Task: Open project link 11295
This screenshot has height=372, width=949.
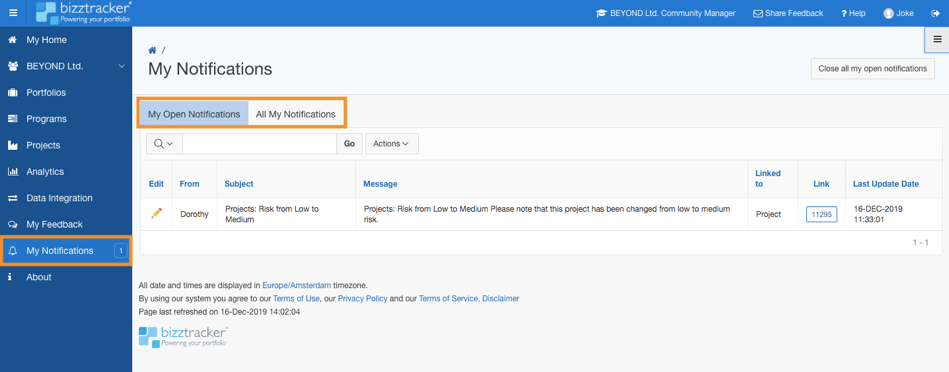Action: (x=821, y=214)
